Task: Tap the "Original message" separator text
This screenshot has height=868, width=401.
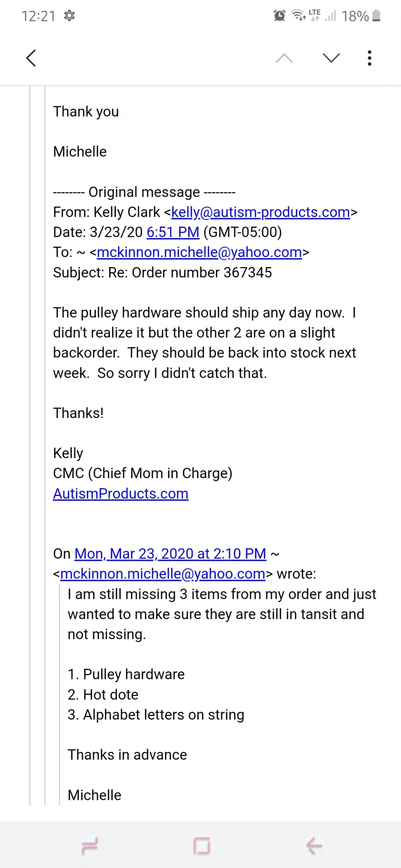Action: tap(144, 192)
